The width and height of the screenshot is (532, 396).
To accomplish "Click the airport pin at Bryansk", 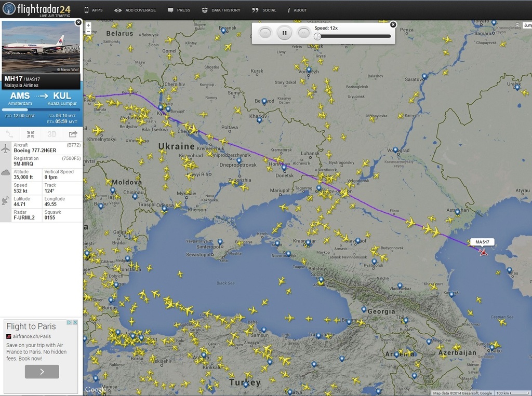I will (223, 31).
